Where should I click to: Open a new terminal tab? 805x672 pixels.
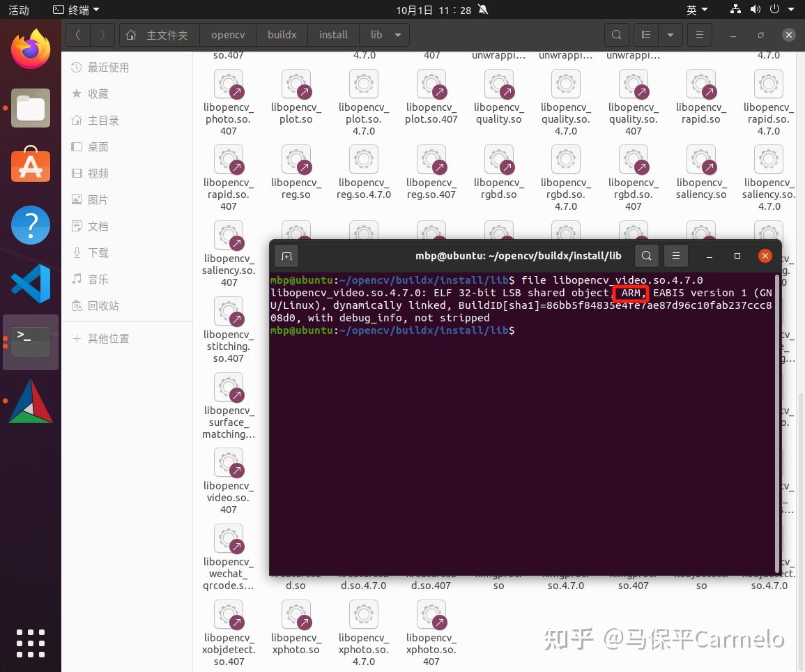click(x=286, y=256)
